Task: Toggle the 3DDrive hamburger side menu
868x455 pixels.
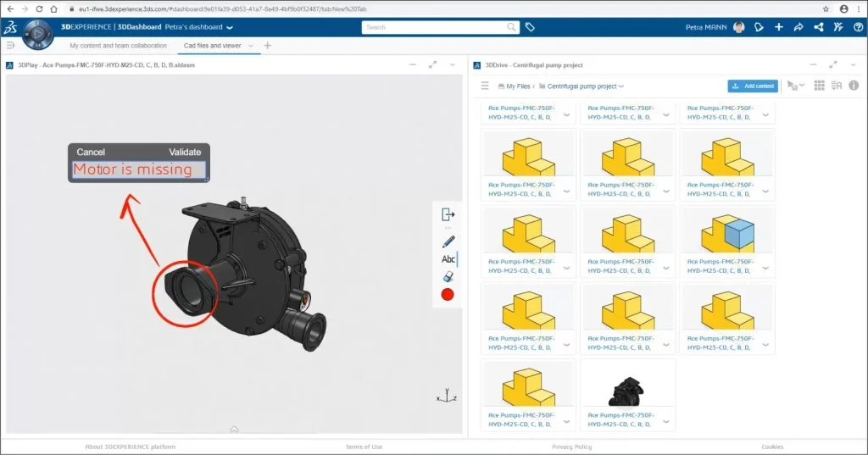Action: coord(485,86)
